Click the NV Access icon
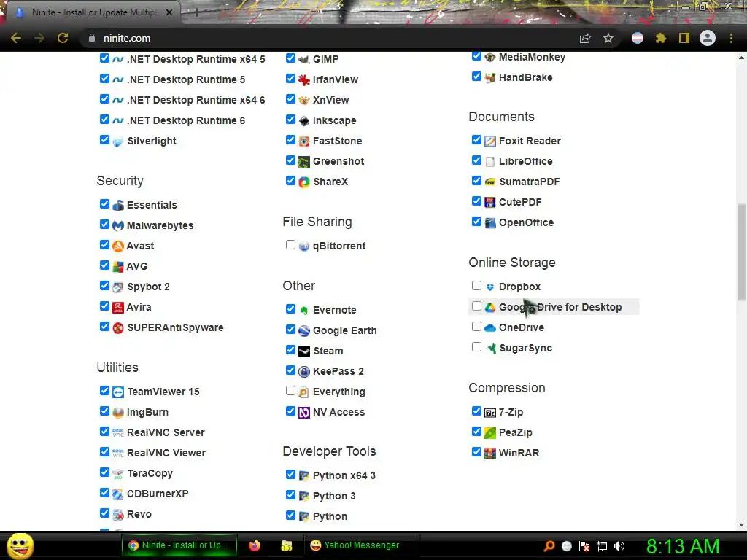Screen dimensions: 747x560 303,413
